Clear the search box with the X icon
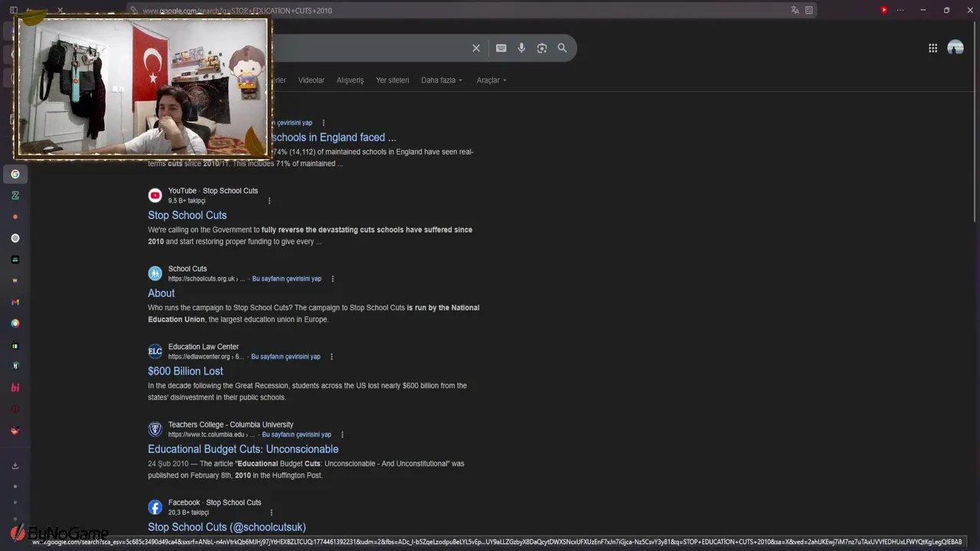The image size is (980, 551). pos(475,48)
